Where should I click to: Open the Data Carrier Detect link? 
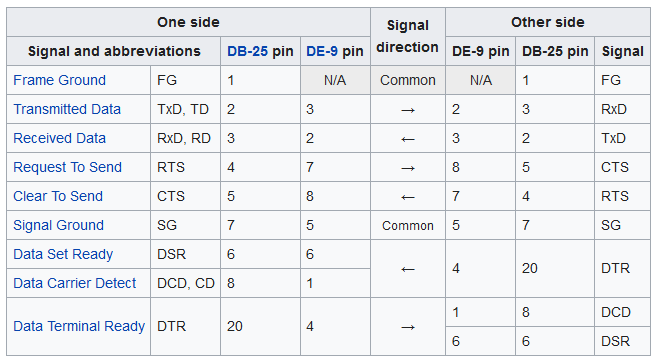[x=75, y=283]
